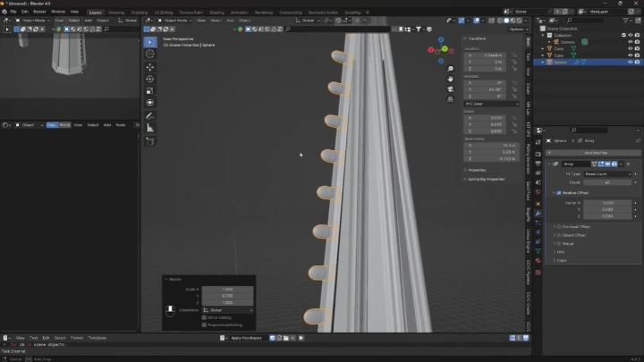This screenshot has height=362, width=644.
Task: Click the pan view hand icon
Action: pos(451,79)
